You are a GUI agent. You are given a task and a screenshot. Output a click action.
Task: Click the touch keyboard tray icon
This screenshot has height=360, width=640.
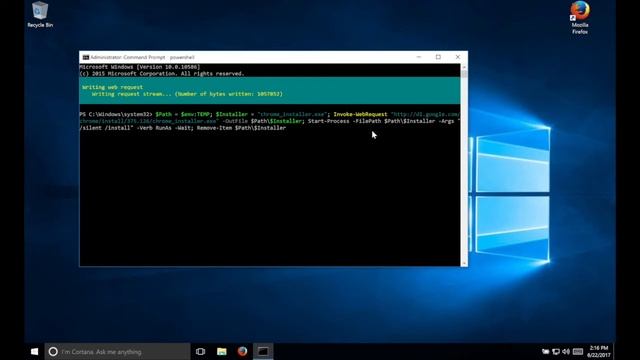578,351
